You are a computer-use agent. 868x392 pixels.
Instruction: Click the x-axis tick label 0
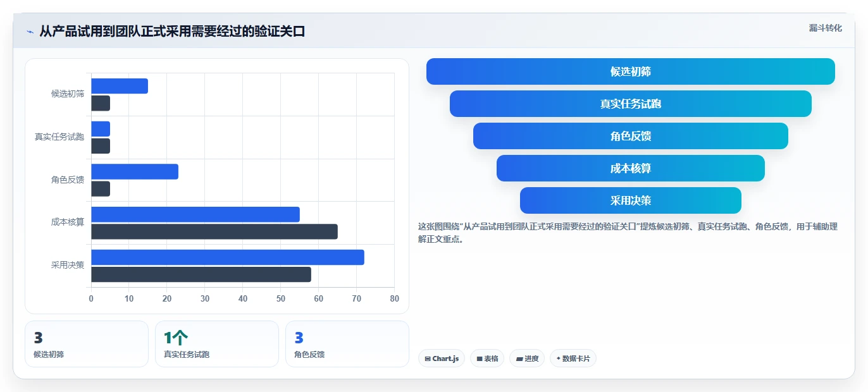[91, 298]
